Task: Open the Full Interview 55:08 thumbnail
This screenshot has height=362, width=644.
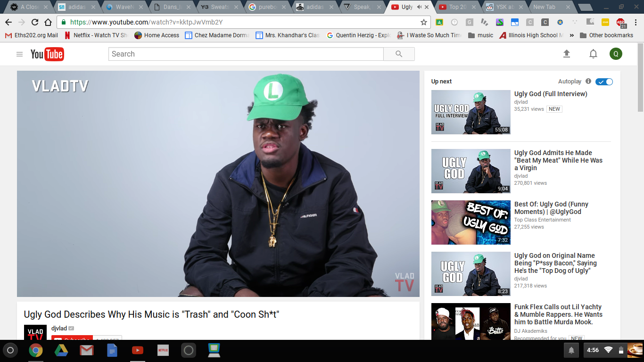Action: pos(471,112)
